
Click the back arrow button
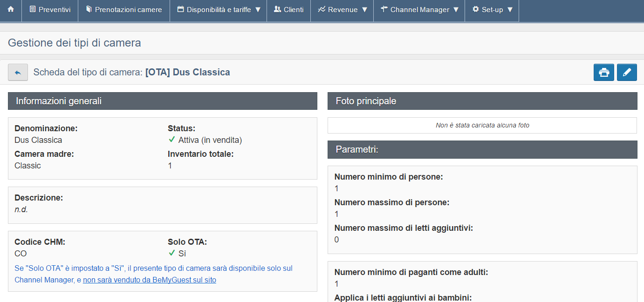[x=18, y=73]
